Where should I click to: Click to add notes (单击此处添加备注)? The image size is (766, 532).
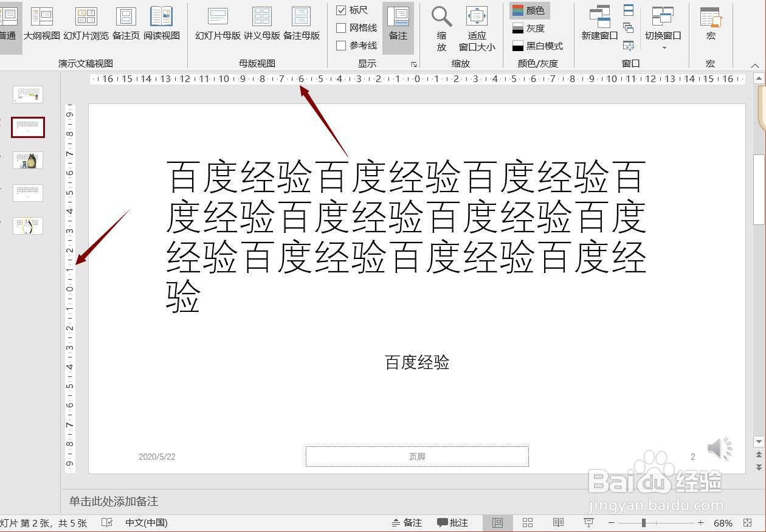pos(114,501)
